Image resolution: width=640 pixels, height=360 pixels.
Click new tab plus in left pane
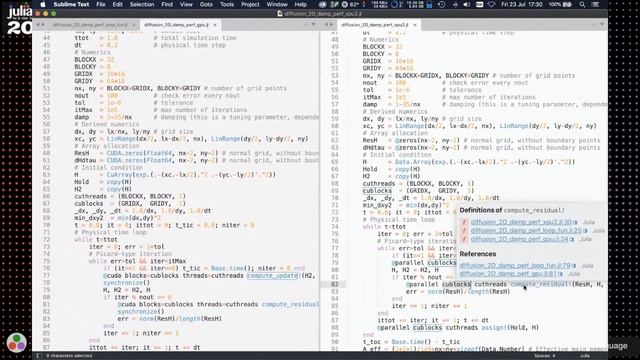[306, 25]
